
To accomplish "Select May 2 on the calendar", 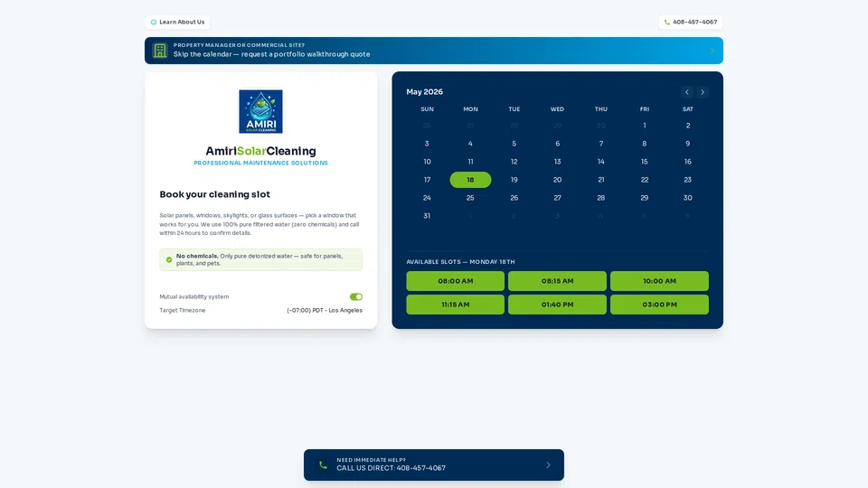I will [687, 126].
